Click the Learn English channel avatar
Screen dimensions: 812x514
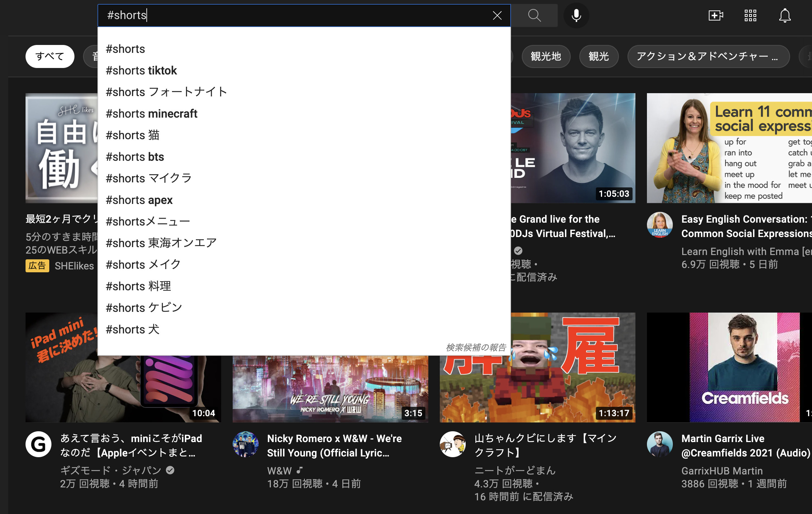coord(660,225)
